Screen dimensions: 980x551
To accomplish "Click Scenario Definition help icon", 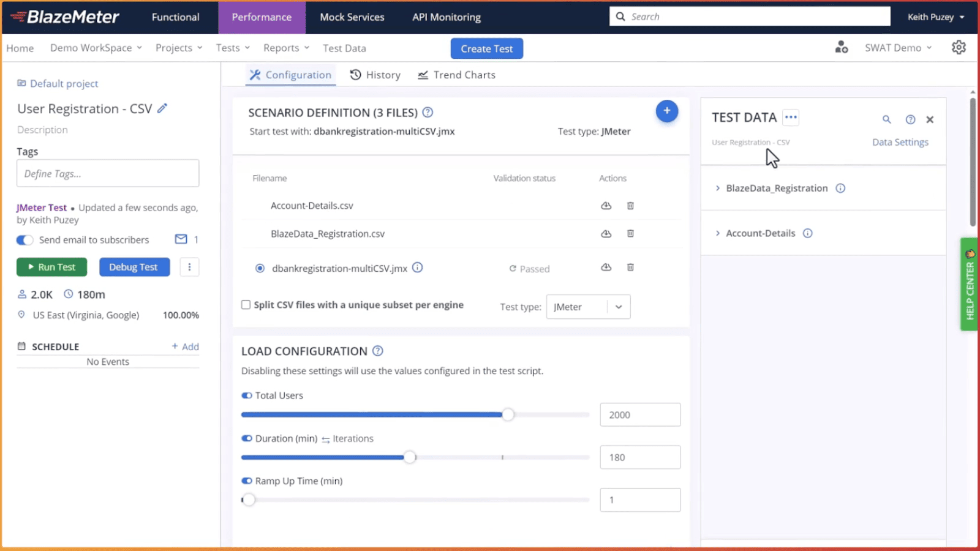I will (428, 112).
